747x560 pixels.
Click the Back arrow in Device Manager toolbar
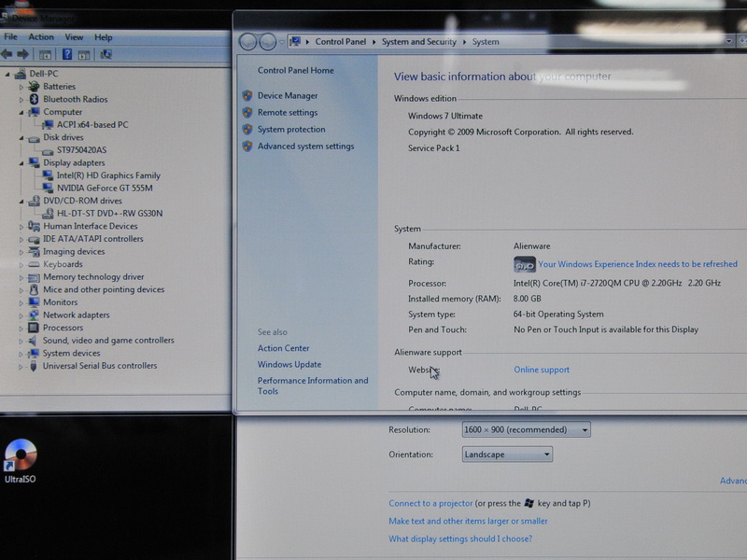click(7, 54)
